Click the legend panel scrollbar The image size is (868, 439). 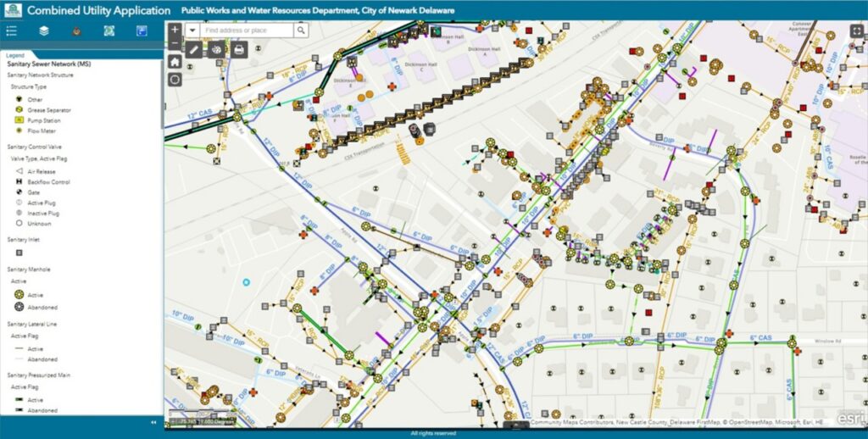point(162,94)
